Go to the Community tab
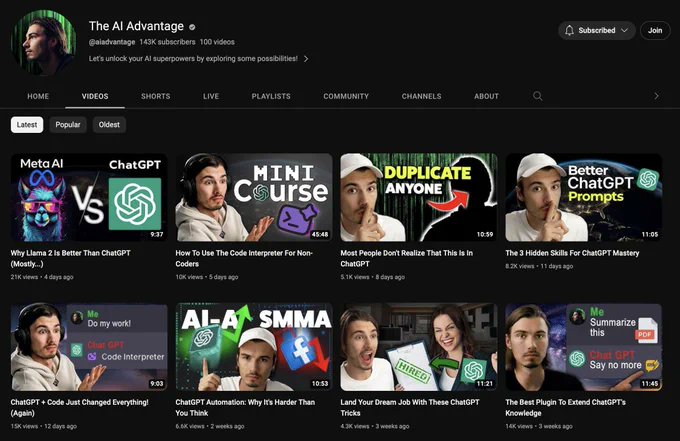Viewport: 680px width, 441px height. click(346, 96)
